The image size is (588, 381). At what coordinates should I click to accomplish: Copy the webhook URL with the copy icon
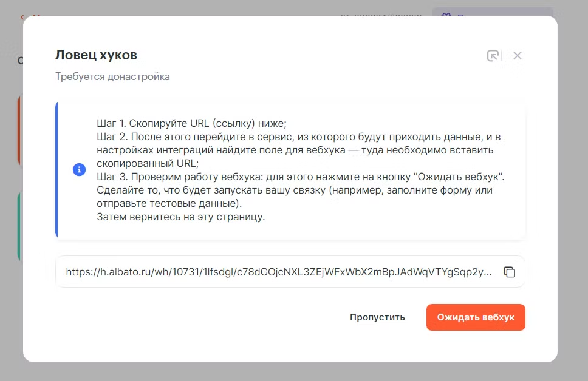(509, 272)
